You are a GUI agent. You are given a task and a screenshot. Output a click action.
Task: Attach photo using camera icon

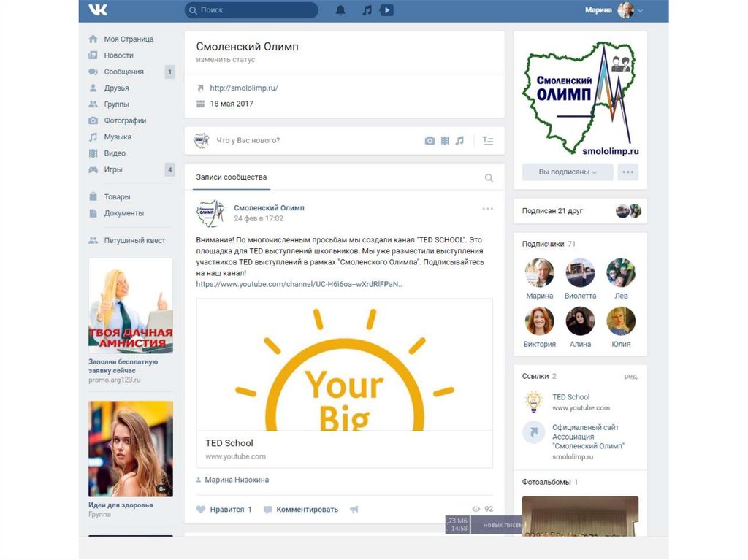(430, 141)
